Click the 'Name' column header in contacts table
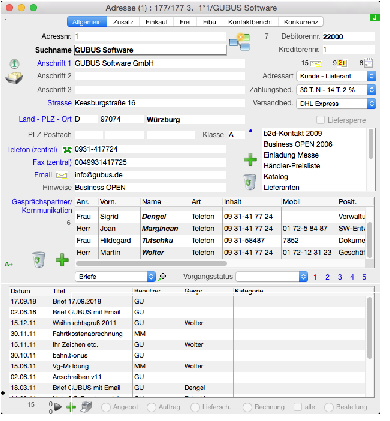The height and width of the screenshot is (421, 390). [x=152, y=202]
